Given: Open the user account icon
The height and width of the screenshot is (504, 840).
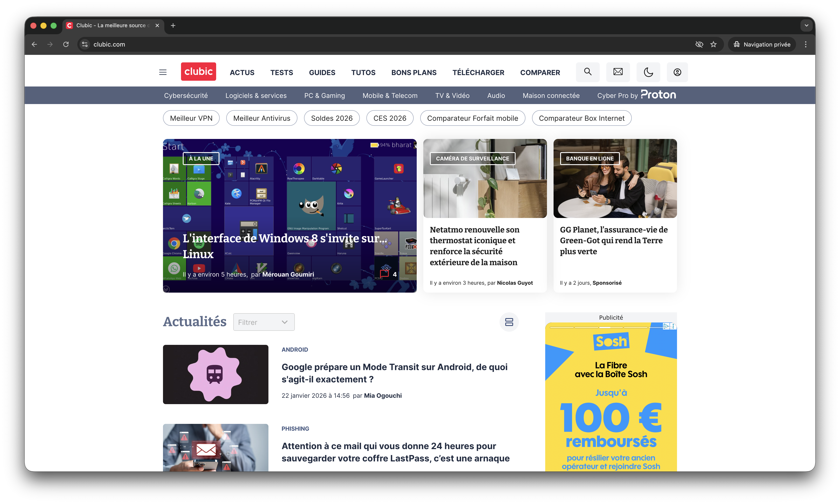Looking at the screenshot, I should (x=677, y=72).
